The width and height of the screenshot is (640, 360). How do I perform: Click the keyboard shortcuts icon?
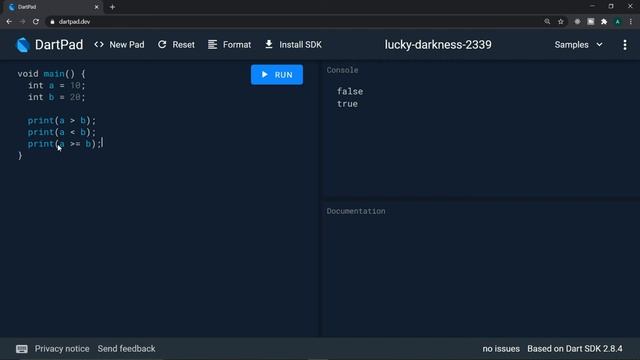pos(22,349)
